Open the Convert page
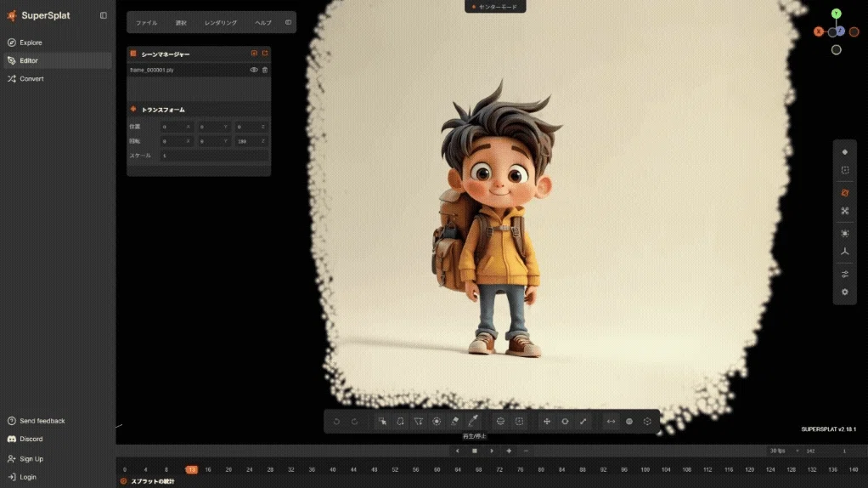868x488 pixels. 58,79
